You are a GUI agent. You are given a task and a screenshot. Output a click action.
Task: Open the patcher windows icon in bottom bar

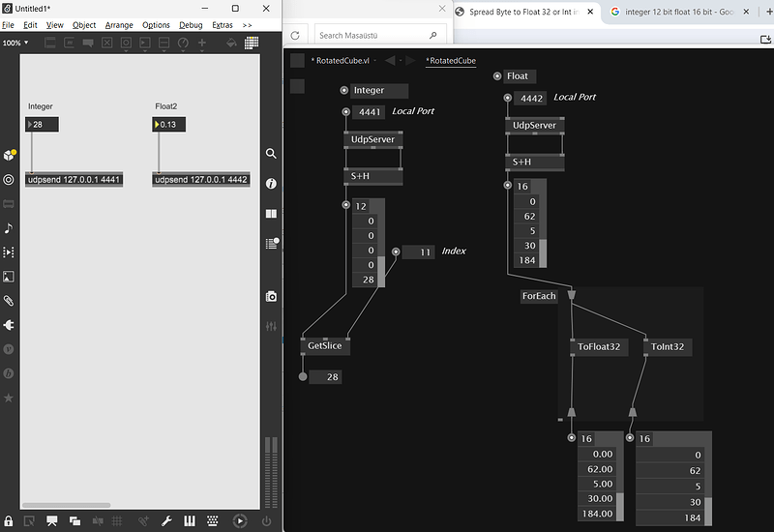(75, 520)
